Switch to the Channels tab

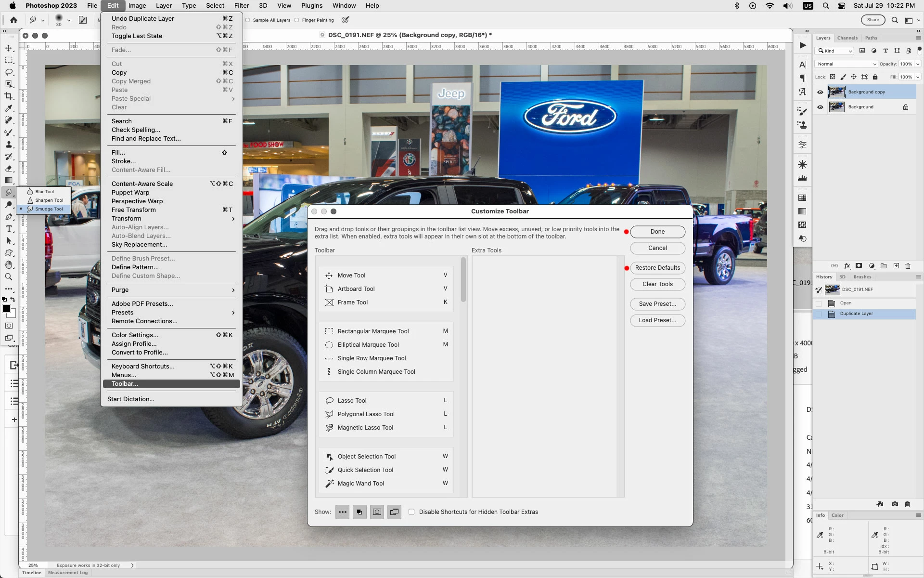coord(847,38)
